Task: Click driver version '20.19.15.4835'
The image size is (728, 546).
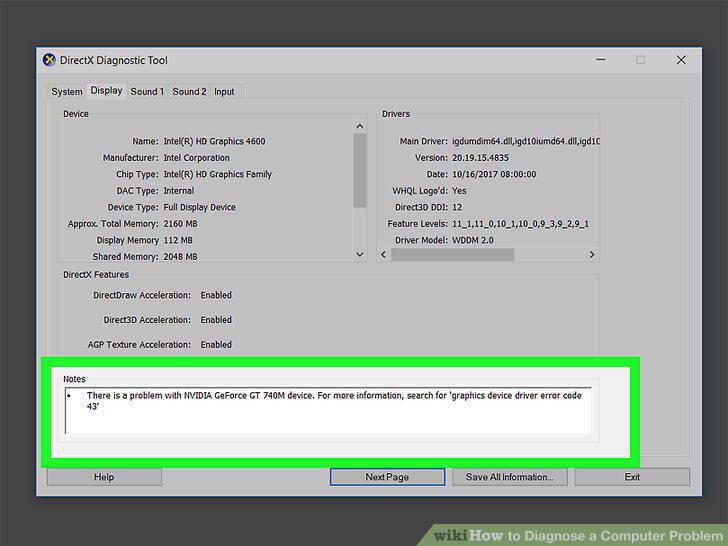Action: coord(481,158)
